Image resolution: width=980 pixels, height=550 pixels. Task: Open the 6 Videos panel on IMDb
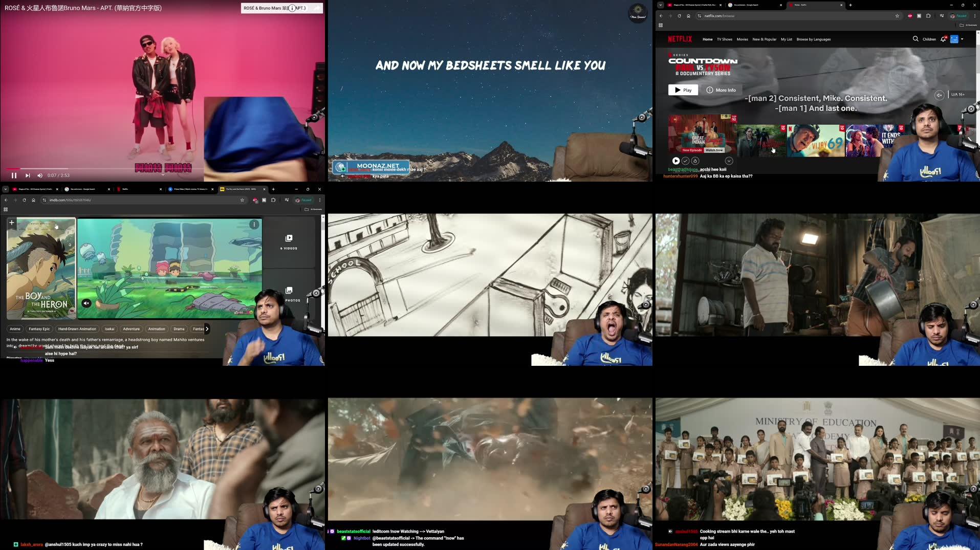click(289, 242)
